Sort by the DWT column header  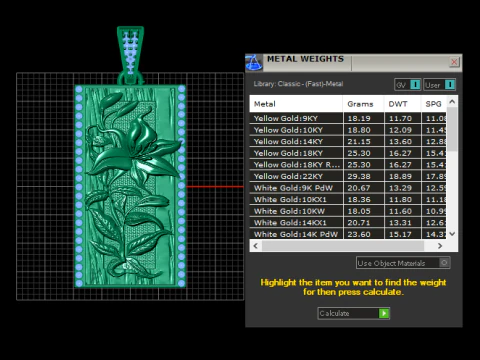pos(402,104)
